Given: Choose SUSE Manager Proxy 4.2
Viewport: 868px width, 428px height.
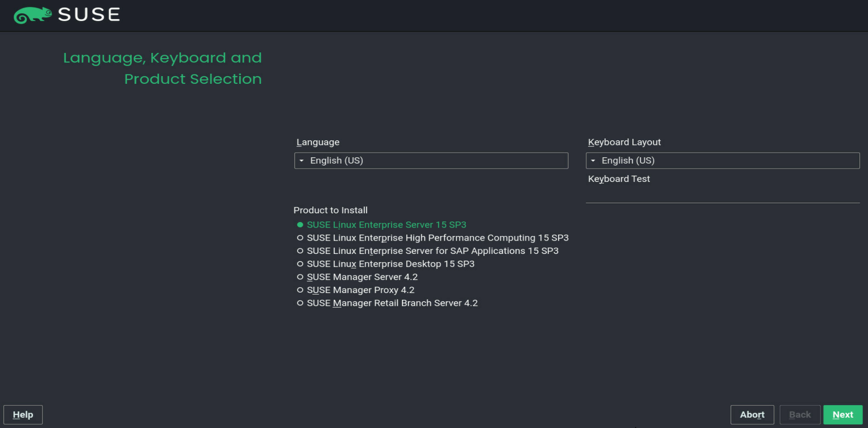Looking at the screenshot, I should point(356,290).
